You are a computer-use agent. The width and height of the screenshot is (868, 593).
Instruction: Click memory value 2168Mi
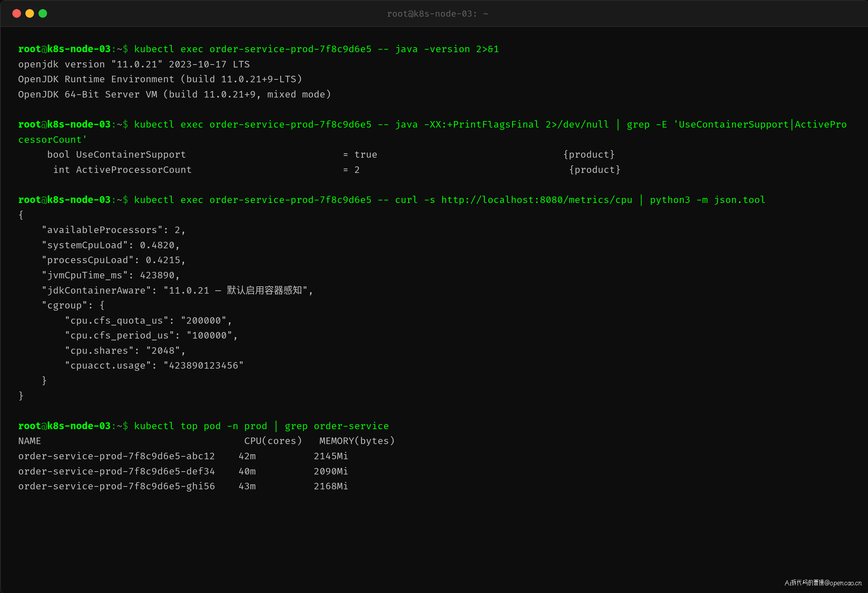point(331,486)
